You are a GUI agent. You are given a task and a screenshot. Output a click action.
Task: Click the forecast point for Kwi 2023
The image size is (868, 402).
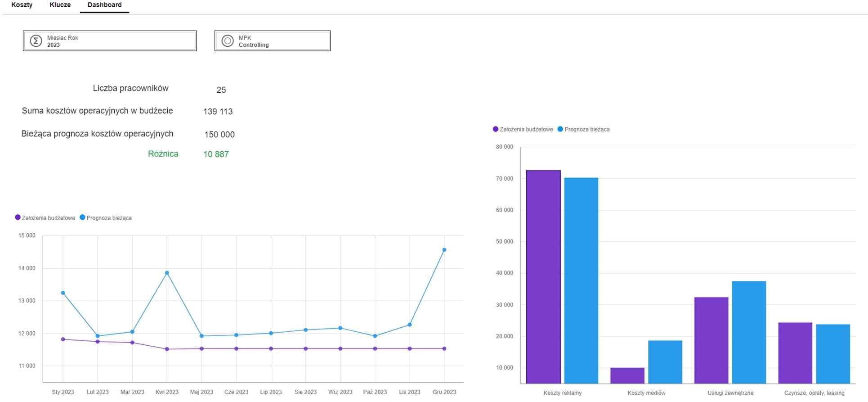click(167, 273)
